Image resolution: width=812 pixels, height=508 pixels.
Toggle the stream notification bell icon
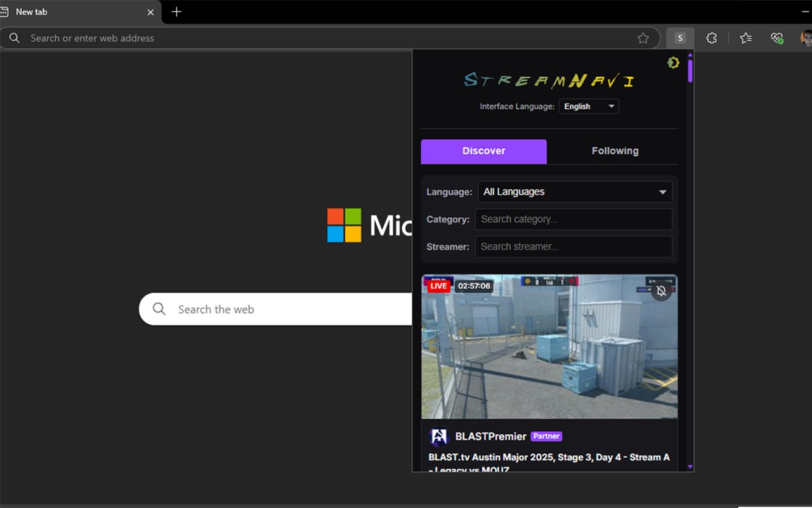coord(661,291)
